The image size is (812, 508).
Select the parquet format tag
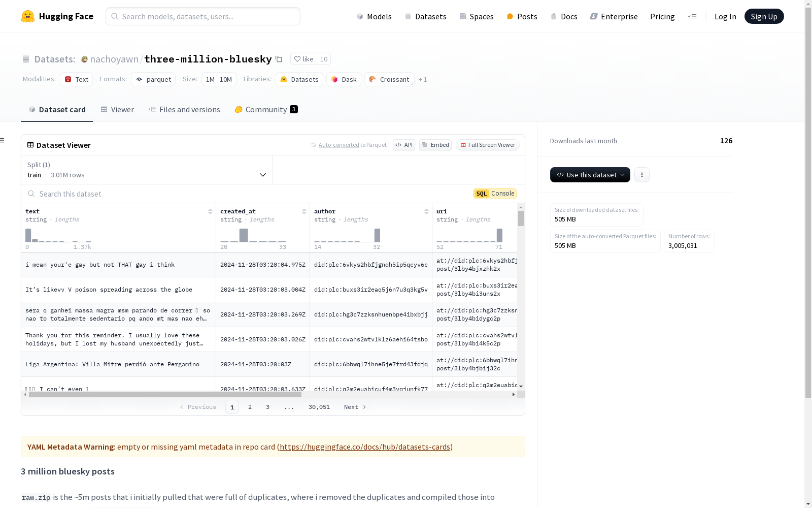[153, 79]
